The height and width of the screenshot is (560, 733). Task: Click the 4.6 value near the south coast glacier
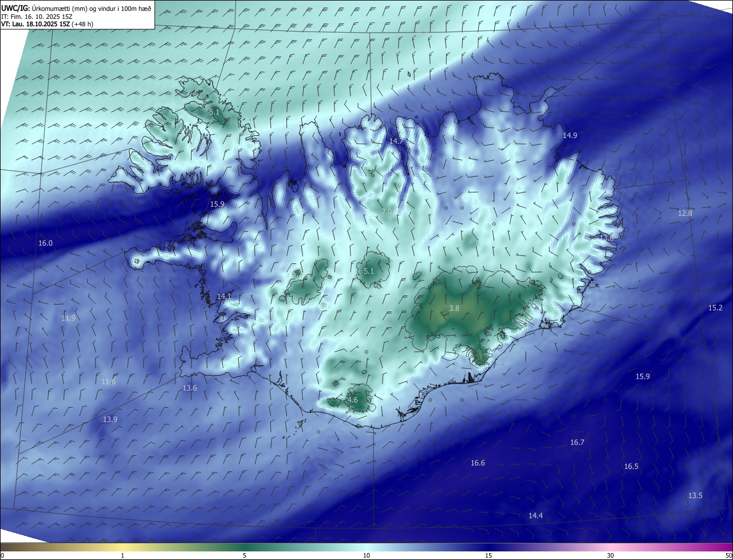(x=353, y=400)
